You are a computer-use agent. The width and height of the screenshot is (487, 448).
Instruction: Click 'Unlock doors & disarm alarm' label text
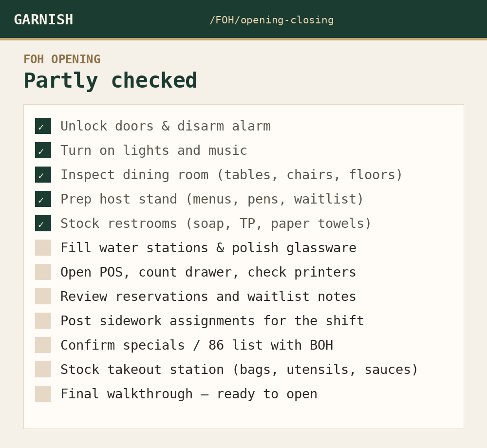pos(166,126)
